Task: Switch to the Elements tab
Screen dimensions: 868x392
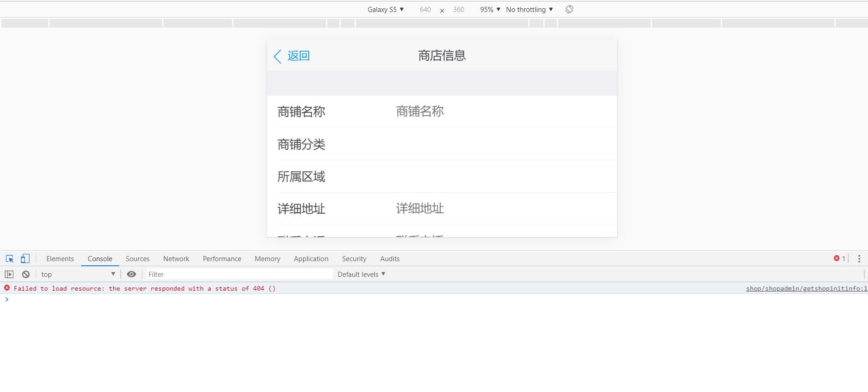Action: click(x=60, y=259)
